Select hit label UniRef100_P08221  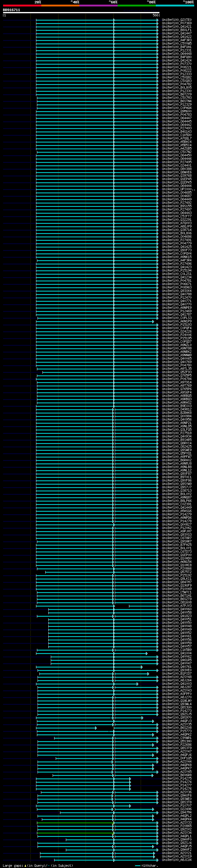coord(177,67)
